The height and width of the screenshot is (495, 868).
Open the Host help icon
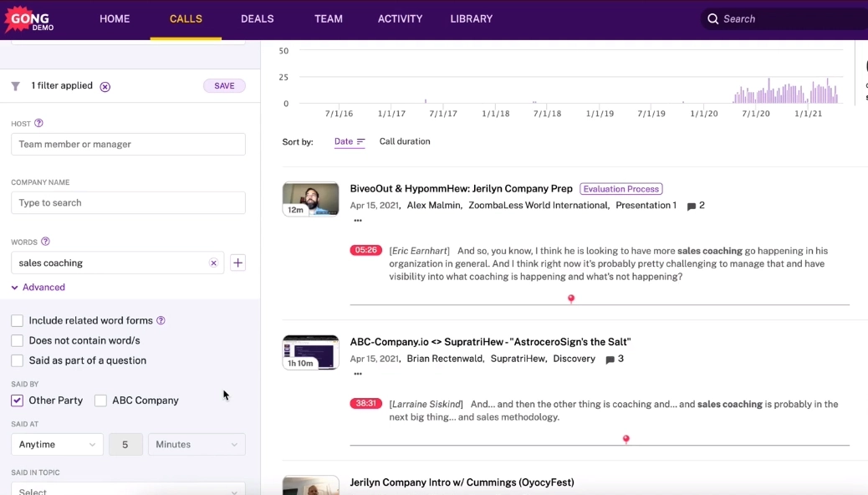(38, 123)
